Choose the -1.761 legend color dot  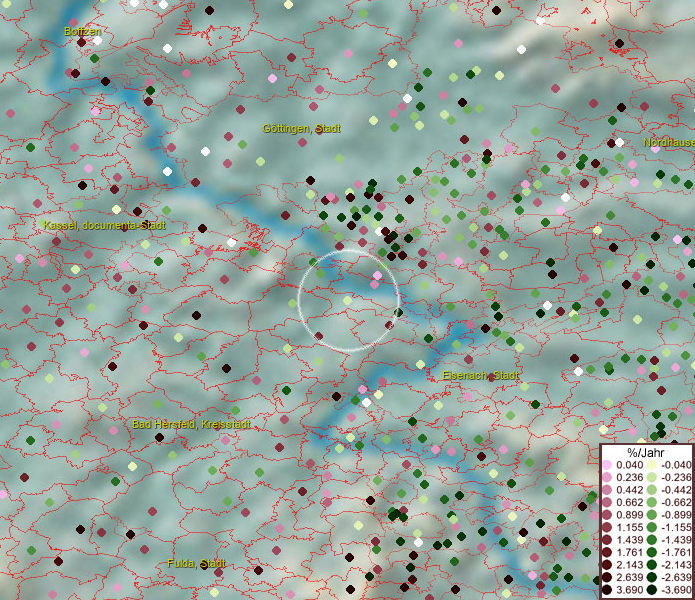coord(652,552)
